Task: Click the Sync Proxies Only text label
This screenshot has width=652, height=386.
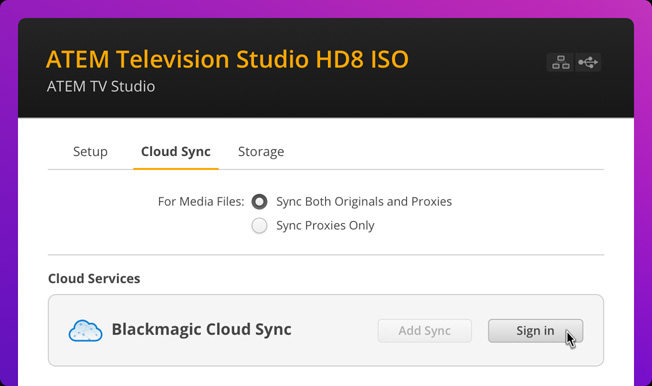Action: click(x=325, y=225)
